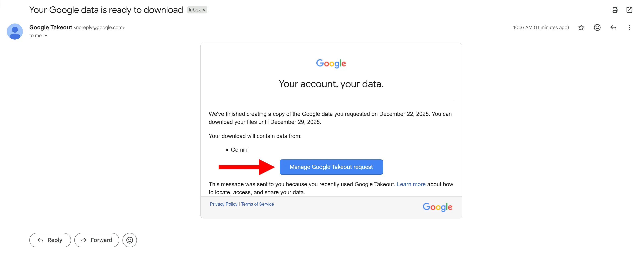This screenshot has width=644, height=253.
Task: Click the Manage Google Takeout request button
Action: pyautogui.click(x=331, y=167)
